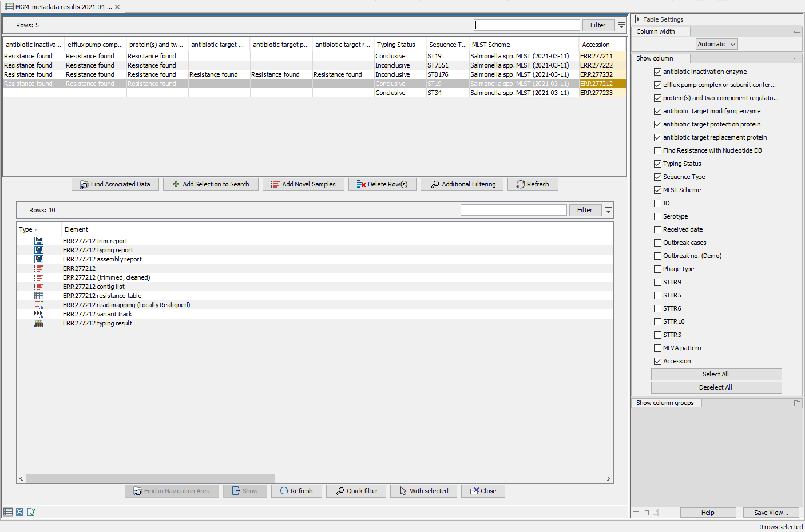
Task: Sort by the Sequence Type column header
Action: (447, 45)
